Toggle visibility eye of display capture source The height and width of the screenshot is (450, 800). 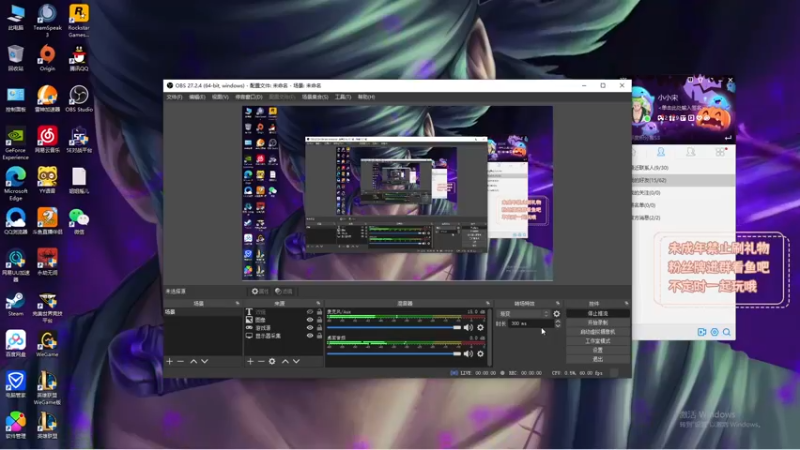click(x=310, y=336)
